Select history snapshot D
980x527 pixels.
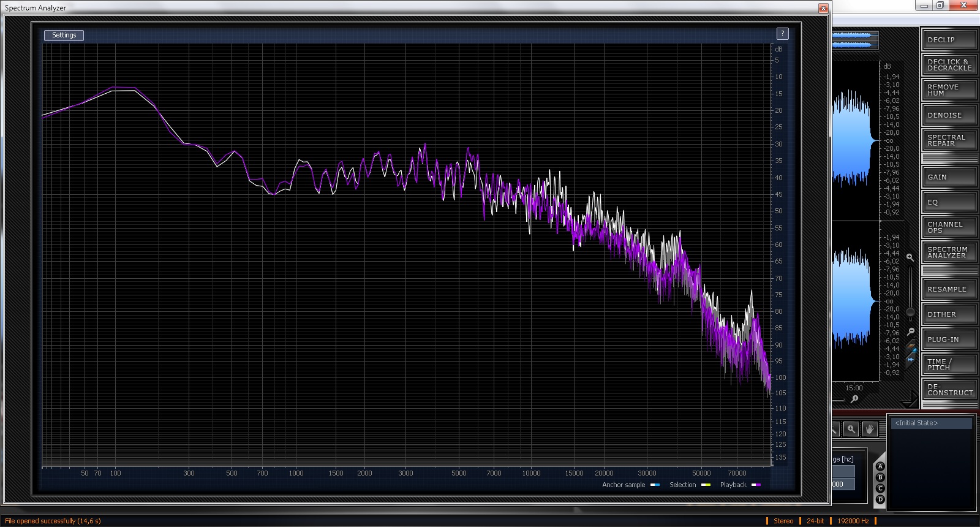[x=881, y=499]
